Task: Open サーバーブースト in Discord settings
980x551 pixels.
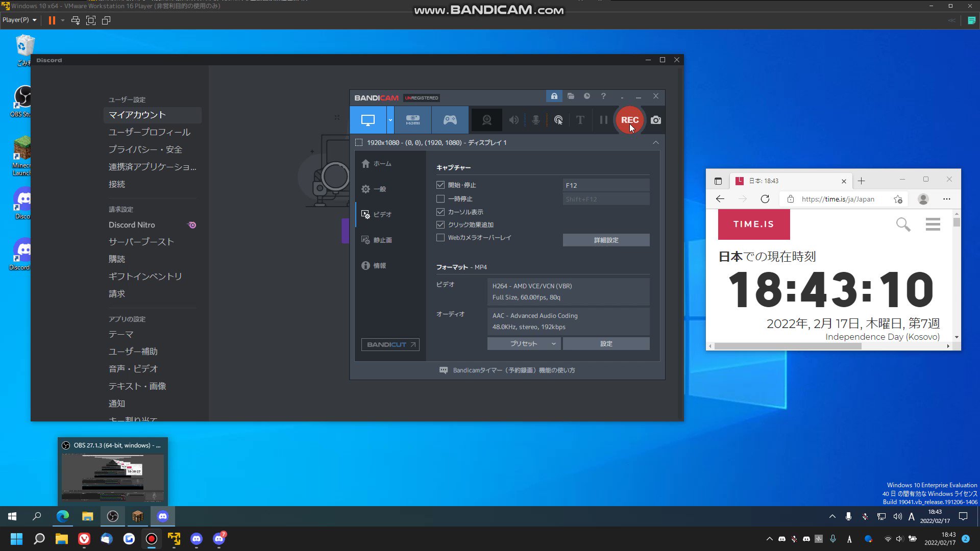Action: [x=152, y=242]
